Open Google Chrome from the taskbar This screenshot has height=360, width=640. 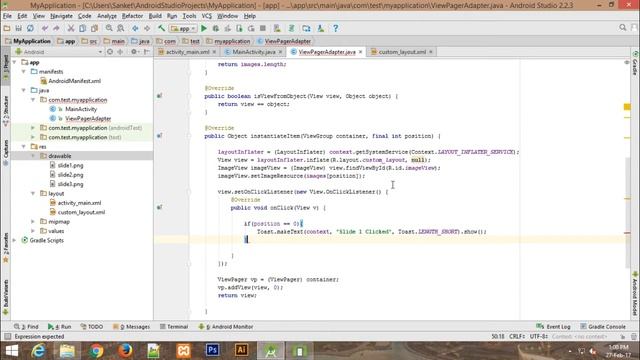pyautogui.click(x=96, y=351)
